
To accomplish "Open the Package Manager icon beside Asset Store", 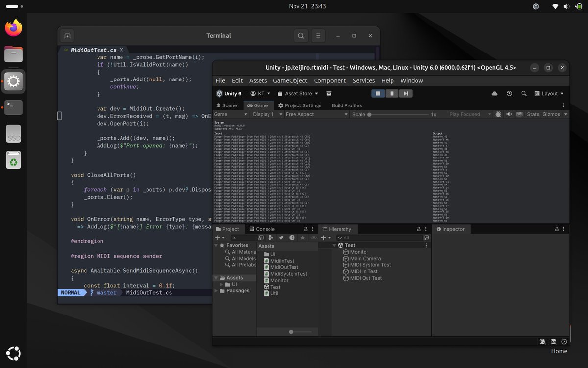I will 329,93.
